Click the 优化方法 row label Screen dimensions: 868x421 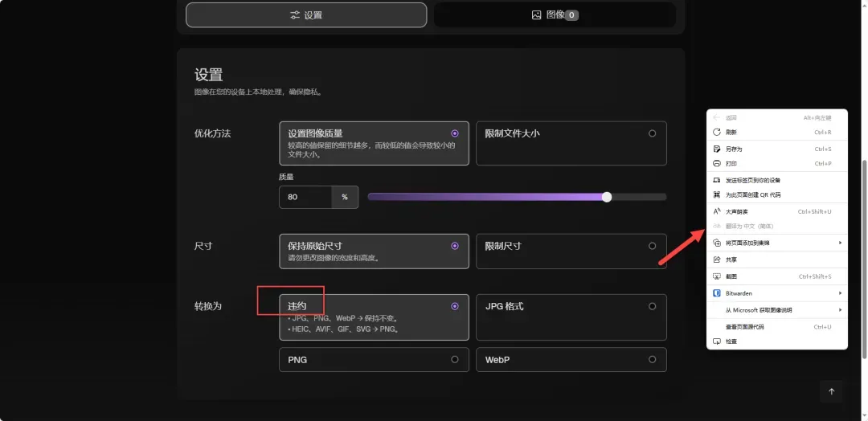pyautogui.click(x=212, y=133)
